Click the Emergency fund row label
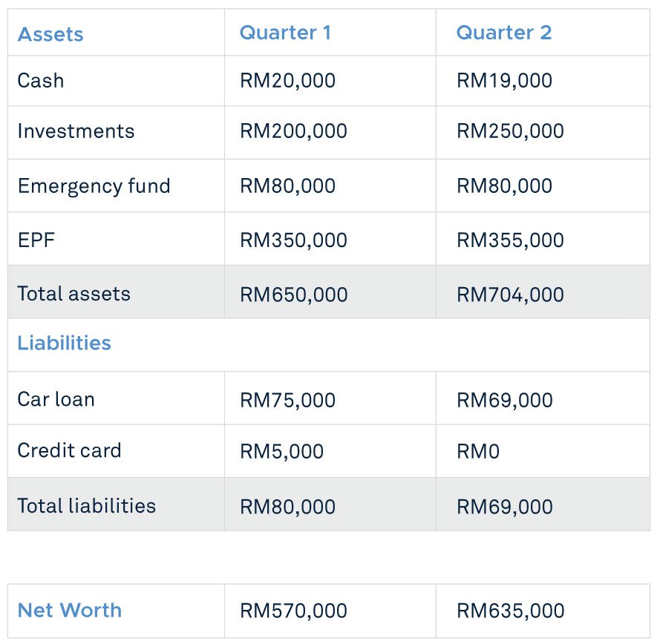 coord(94,186)
